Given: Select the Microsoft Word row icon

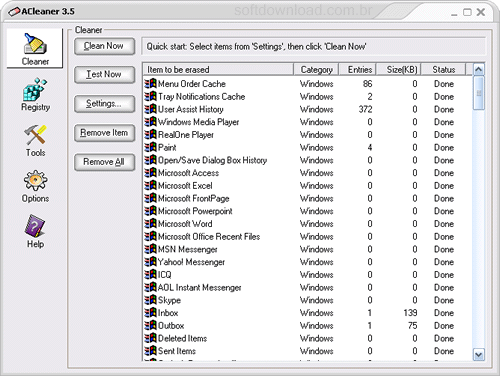Looking at the screenshot, I should tap(150, 223).
